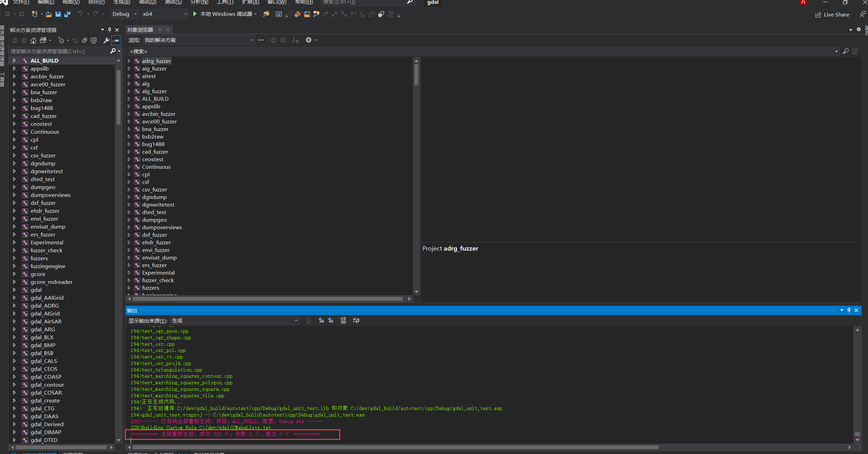Close the Output panel
This screenshot has width=868, height=454.
tap(856, 310)
